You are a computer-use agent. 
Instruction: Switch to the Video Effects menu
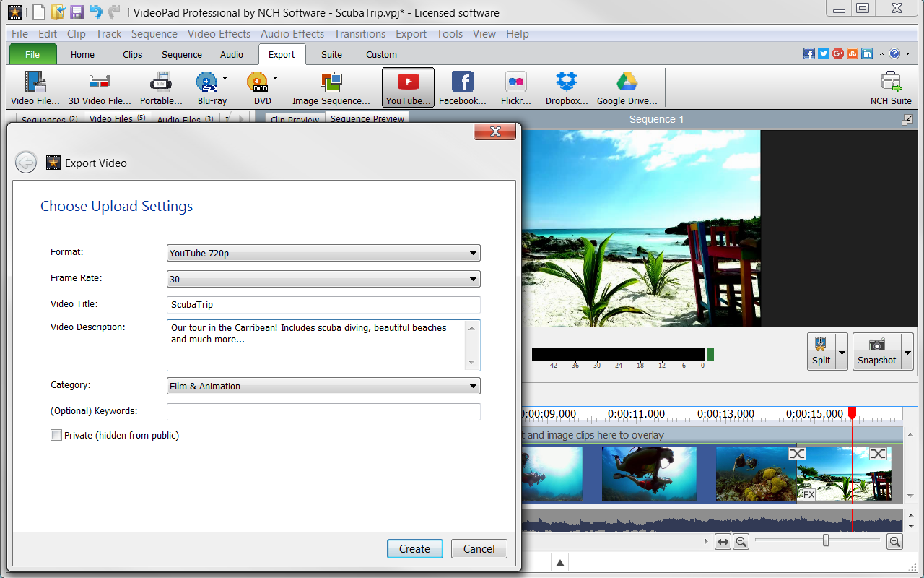[x=219, y=33]
